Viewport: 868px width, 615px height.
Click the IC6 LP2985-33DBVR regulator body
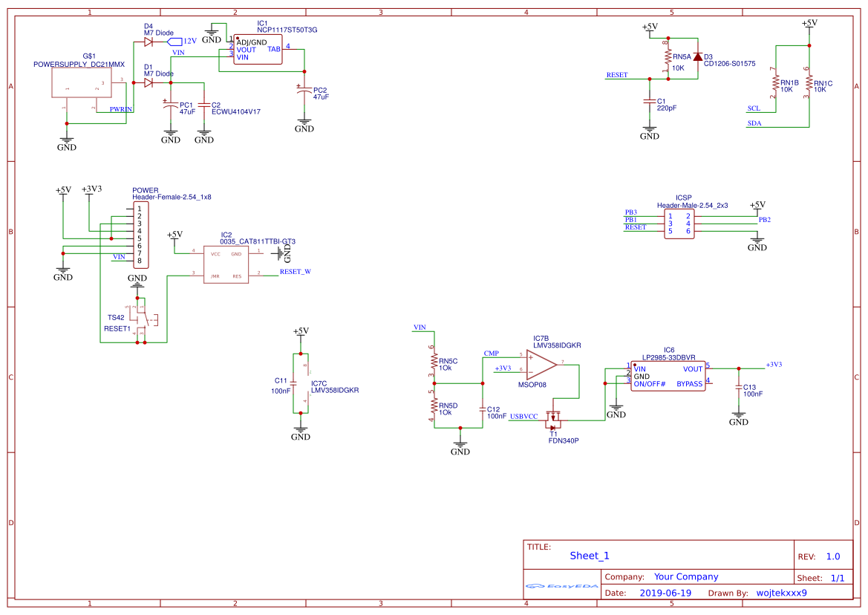(x=668, y=377)
